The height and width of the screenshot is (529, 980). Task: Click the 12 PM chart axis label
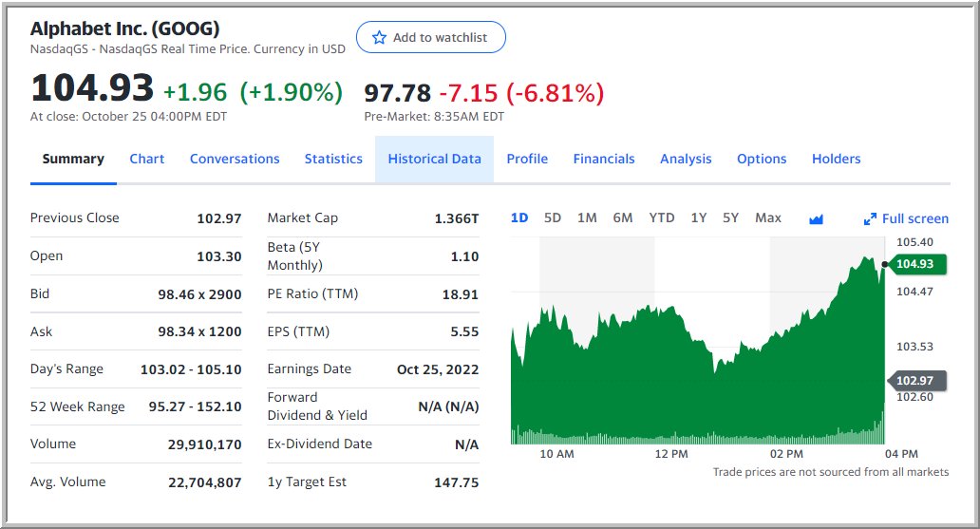671,454
